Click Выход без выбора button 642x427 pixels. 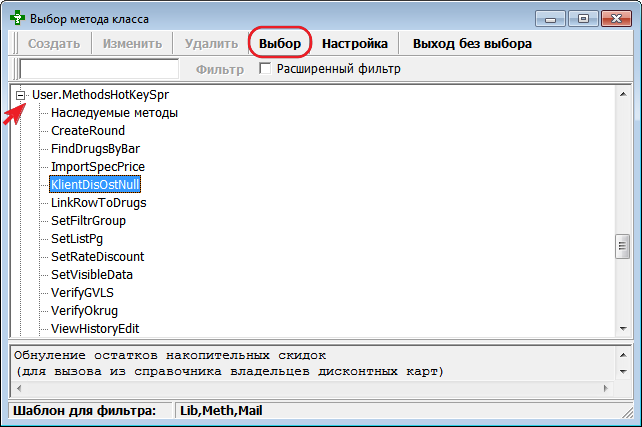click(x=472, y=44)
